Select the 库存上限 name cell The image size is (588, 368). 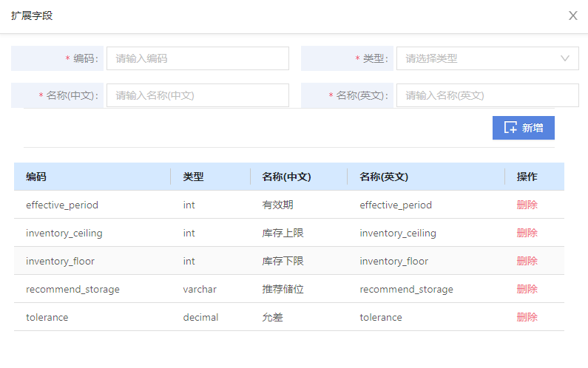click(283, 233)
